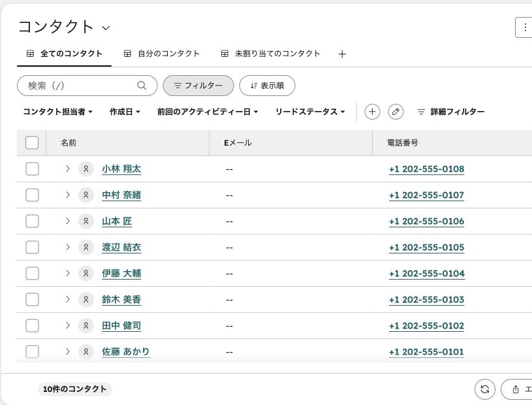Open contact 小林 翔太 link
Screen dimensions: 532x405
point(121,169)
